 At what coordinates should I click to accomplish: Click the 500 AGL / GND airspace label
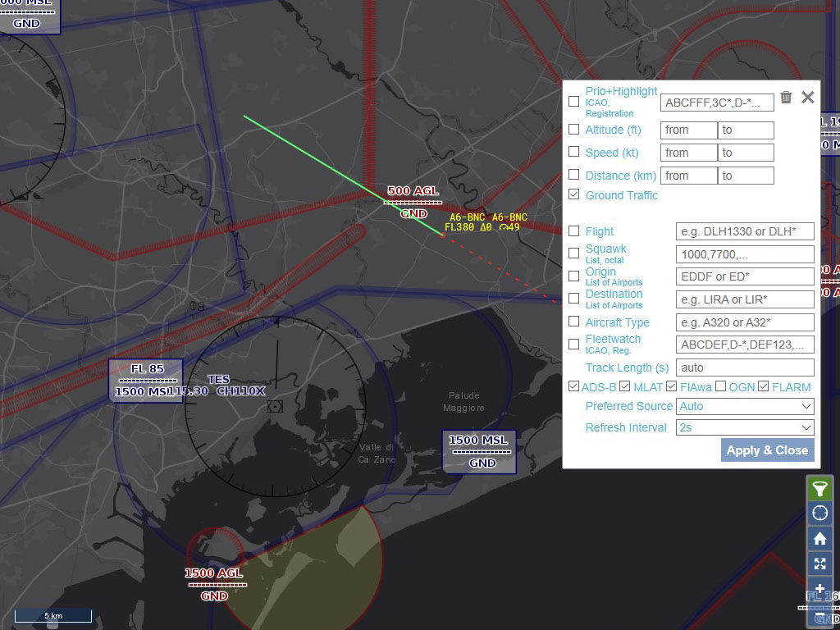pos(413,202)
